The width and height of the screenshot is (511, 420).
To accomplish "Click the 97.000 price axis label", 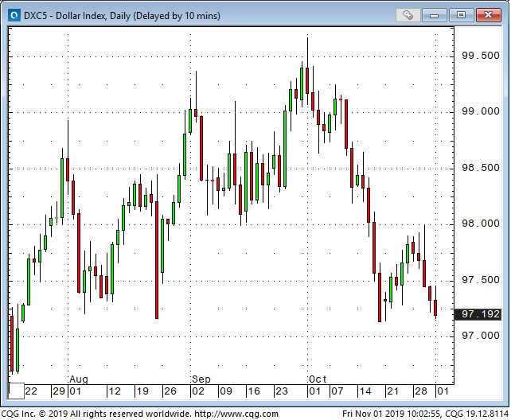I will click(481, 336).
